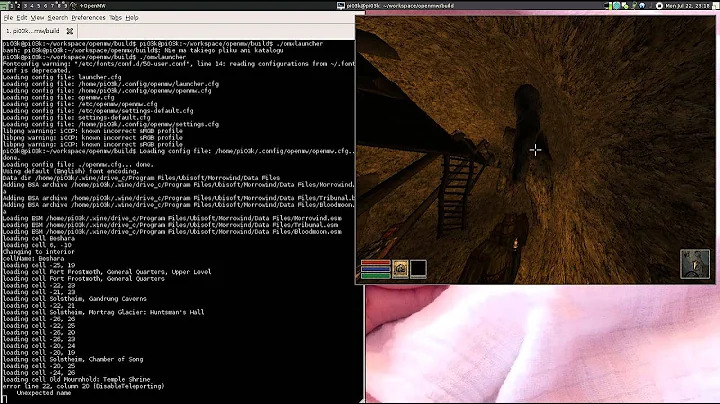Switch to workspace 1 in top panel

(x=11, y=6)
